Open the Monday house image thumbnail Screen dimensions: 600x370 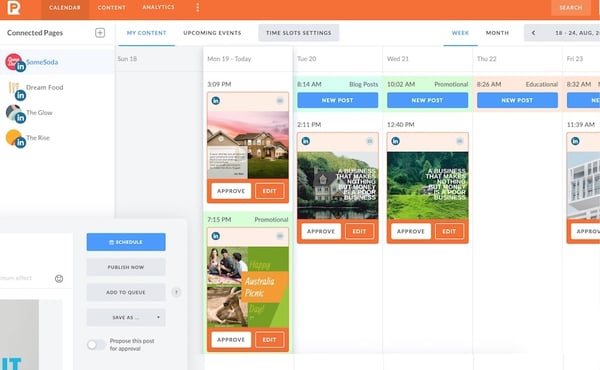(248, 145)
